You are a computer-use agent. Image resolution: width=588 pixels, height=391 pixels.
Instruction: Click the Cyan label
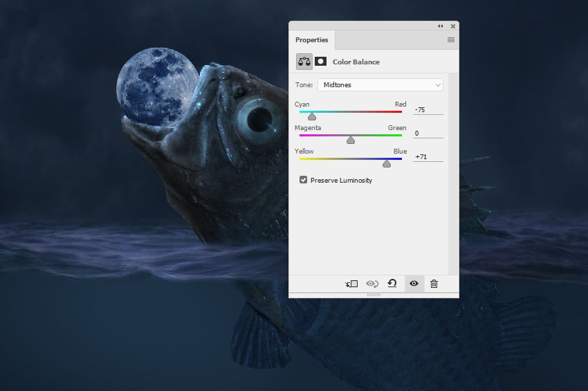pyautogui.click(x=302, y=104)
